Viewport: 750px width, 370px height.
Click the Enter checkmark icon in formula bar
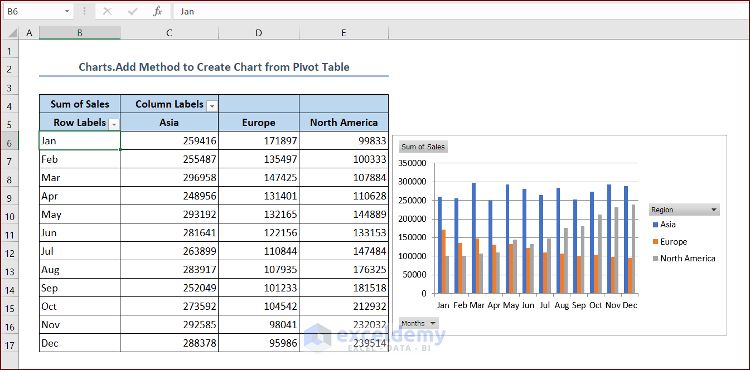[132, 11]
